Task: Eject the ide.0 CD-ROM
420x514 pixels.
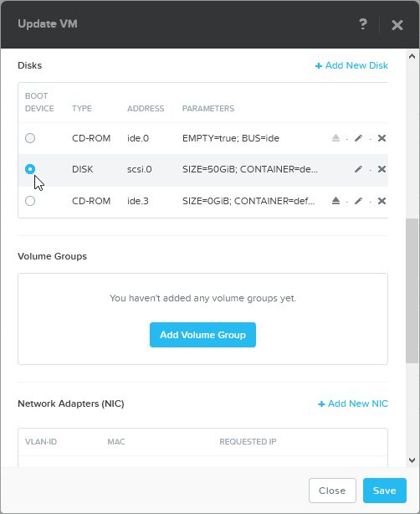Action: click(x=335, y=138)
